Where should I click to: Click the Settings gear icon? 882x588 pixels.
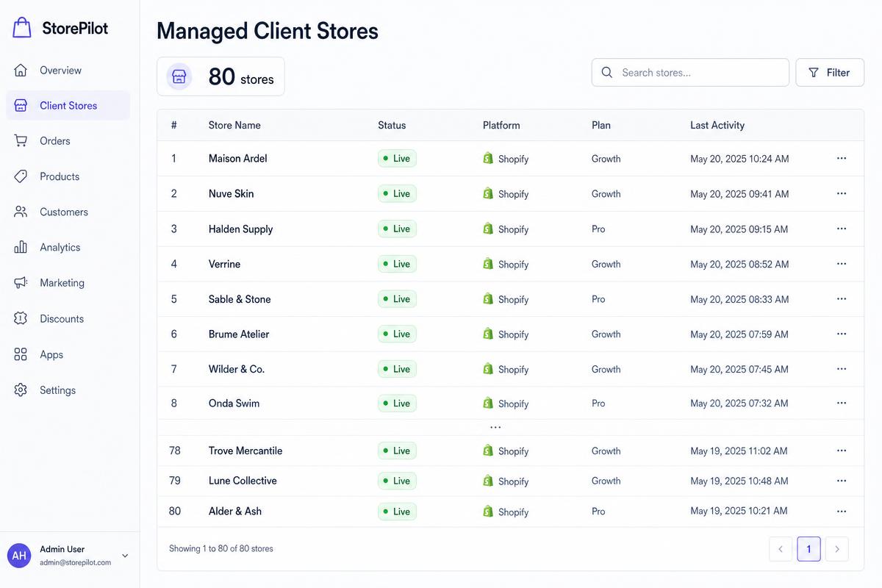click(21, 390)
